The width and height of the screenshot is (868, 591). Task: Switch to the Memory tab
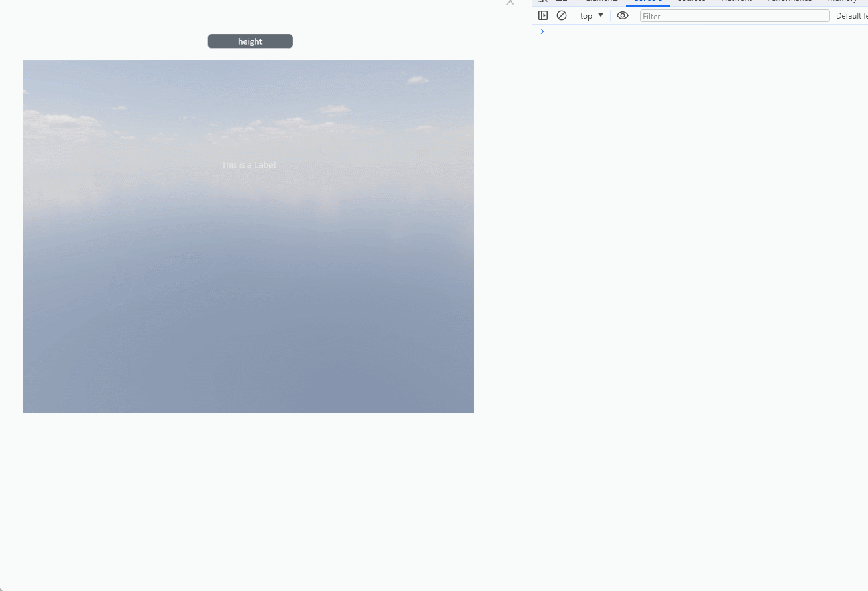click(841, 1)
